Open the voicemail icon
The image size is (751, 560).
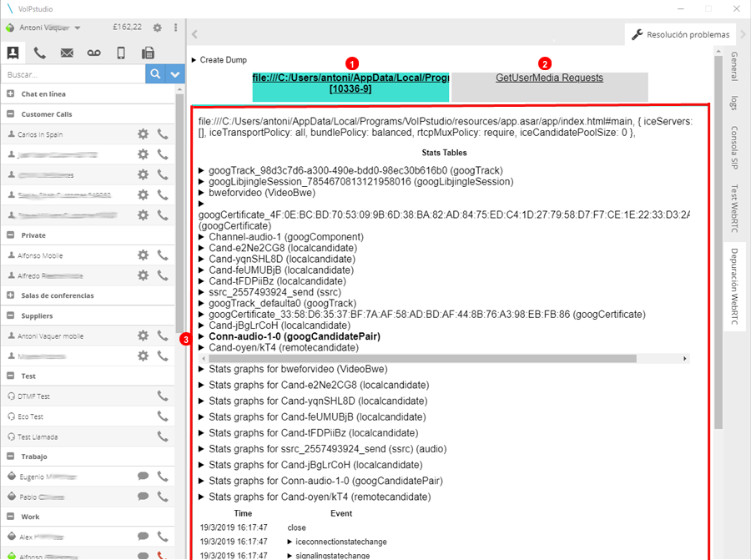tap(93, 53)
